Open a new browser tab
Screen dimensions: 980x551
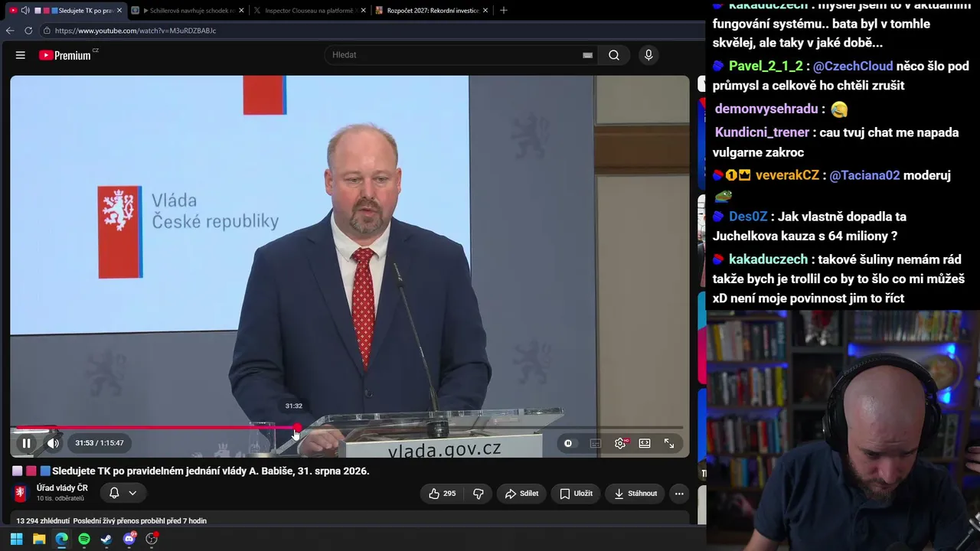click(504, 11)
